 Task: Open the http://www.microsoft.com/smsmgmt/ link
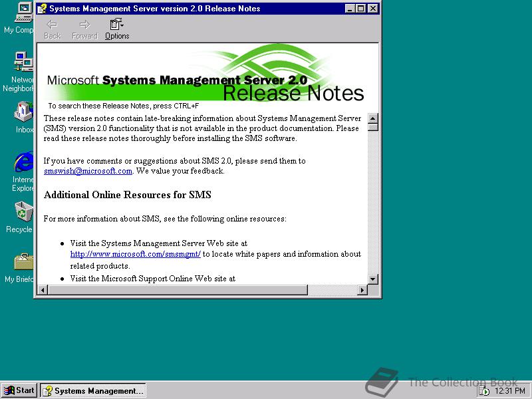[136, 254]
